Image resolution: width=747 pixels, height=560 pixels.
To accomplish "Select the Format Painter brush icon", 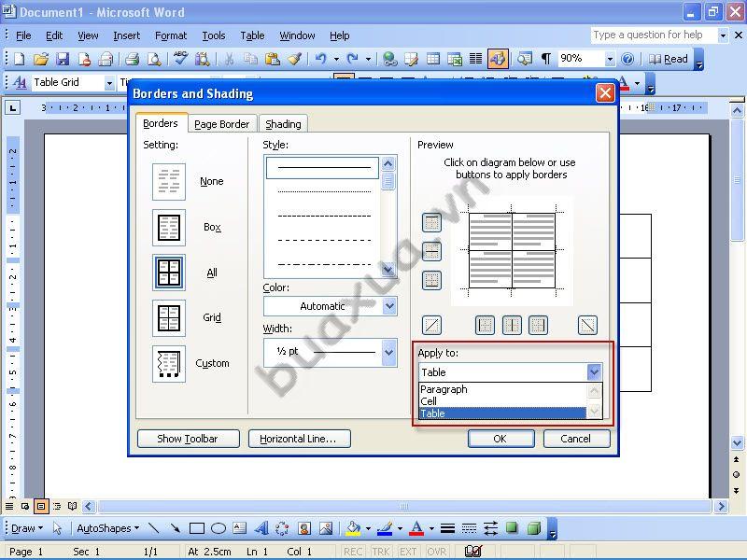I will [294, 59].
